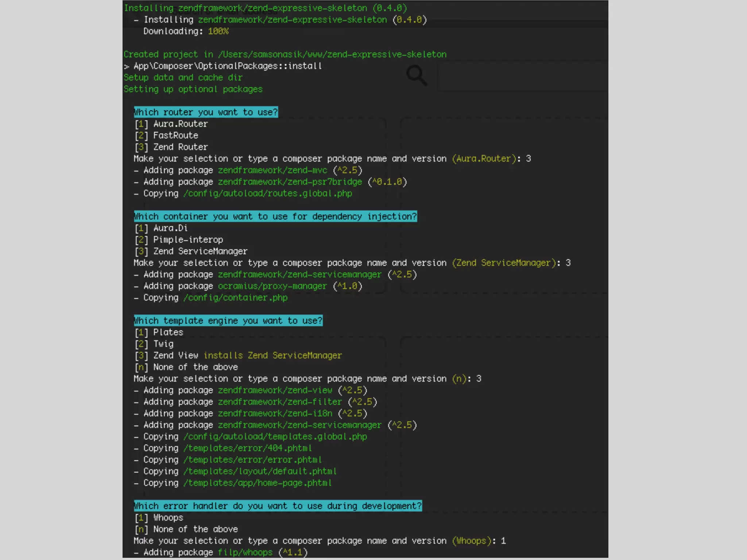Choose the Pimple-interop container option

pyautogui.click(x=179, y=240)
